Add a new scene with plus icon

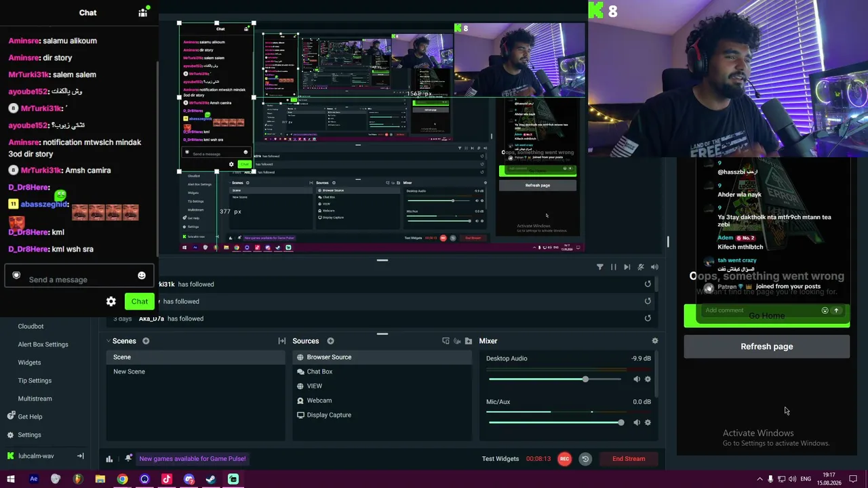pos(146,341)
